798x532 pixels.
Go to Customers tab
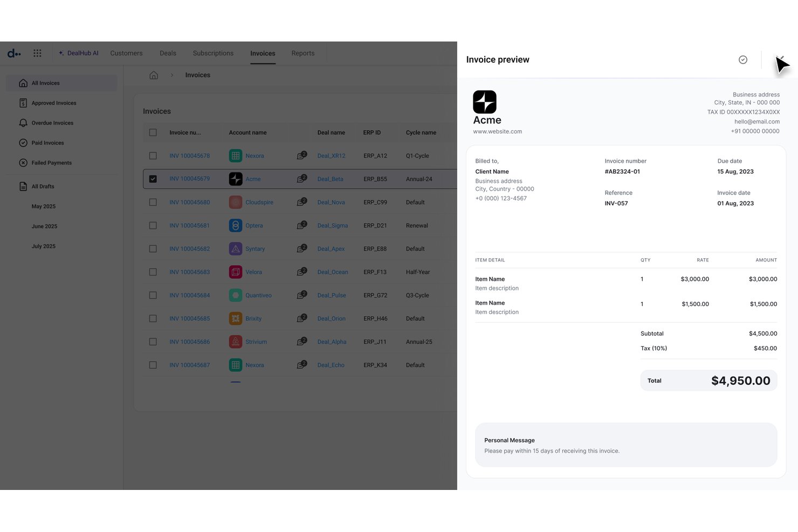[x=126, y=53]
